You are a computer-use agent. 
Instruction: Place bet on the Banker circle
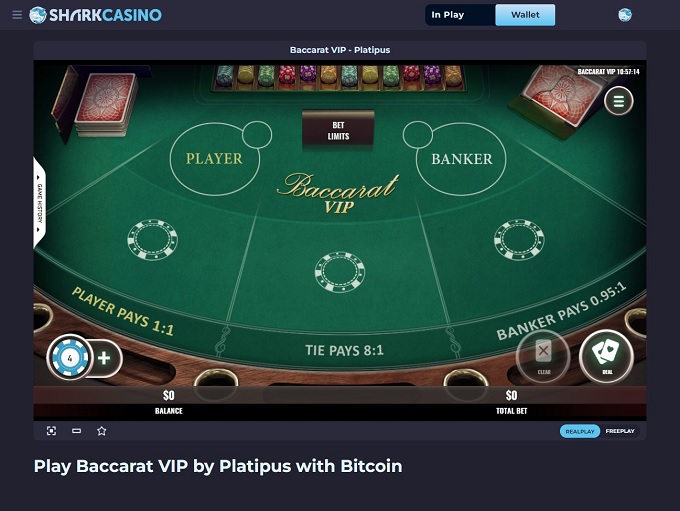point(461,159)
